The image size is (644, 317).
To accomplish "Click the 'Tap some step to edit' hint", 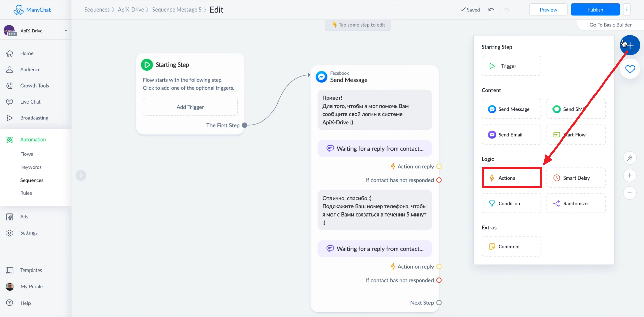I will click(x=358, y=25).
